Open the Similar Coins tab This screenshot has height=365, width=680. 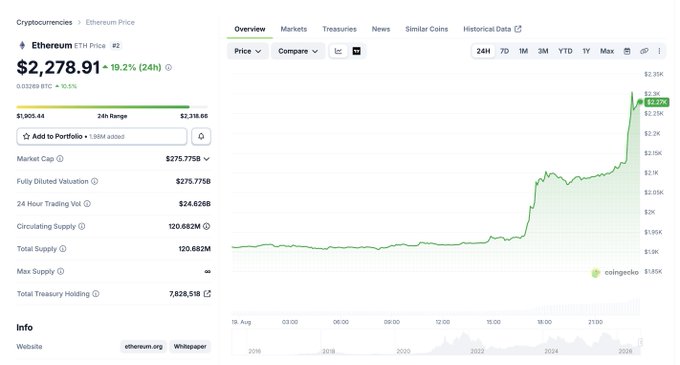(x=426, y=29)
